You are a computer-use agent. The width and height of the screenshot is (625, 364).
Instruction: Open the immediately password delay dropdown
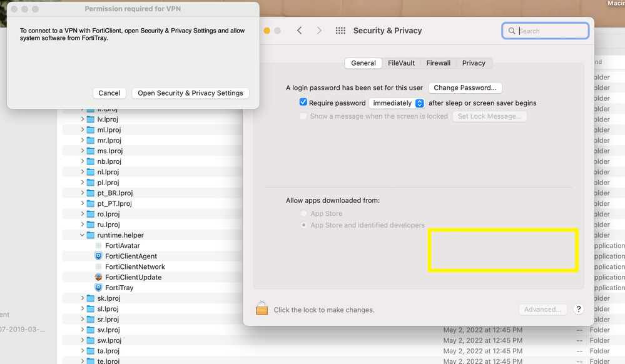pyautogui.click(x=397, y=103)
